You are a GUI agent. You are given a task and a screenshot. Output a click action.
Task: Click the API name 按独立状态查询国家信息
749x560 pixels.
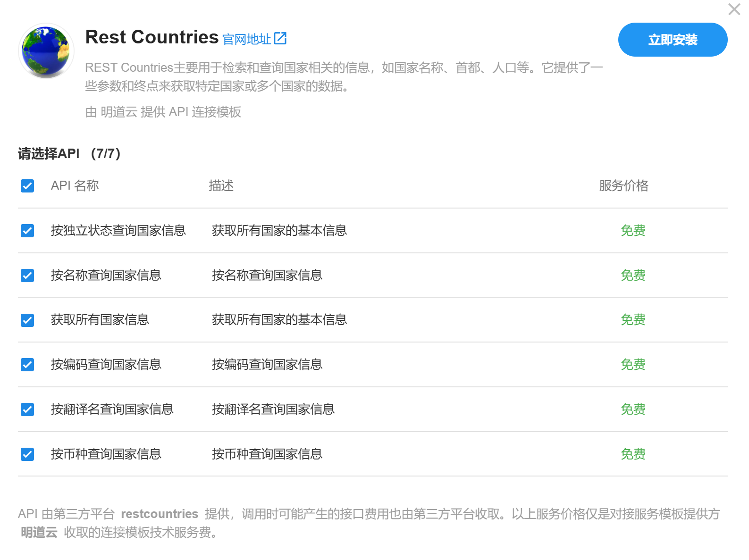point(118,231)
